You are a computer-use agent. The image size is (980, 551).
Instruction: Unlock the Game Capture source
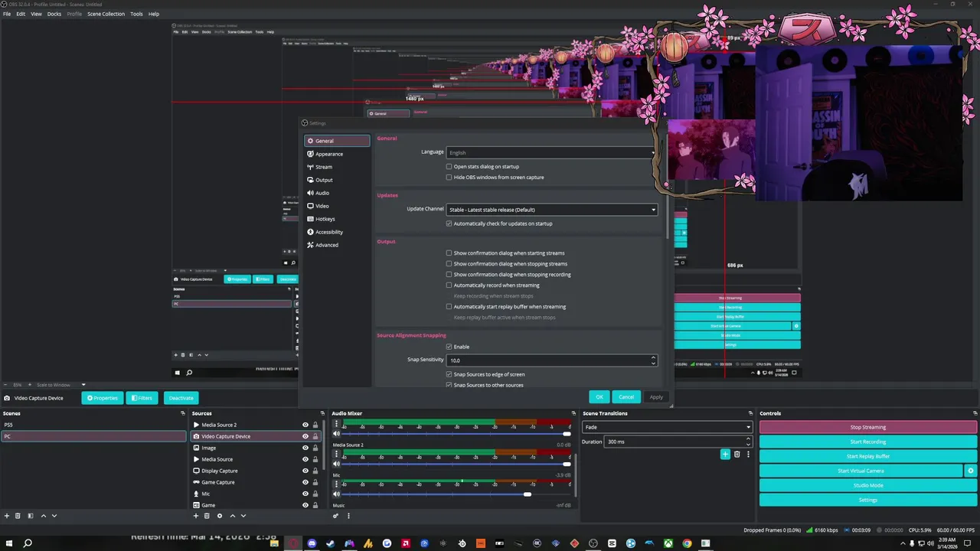tap(315, 482)
